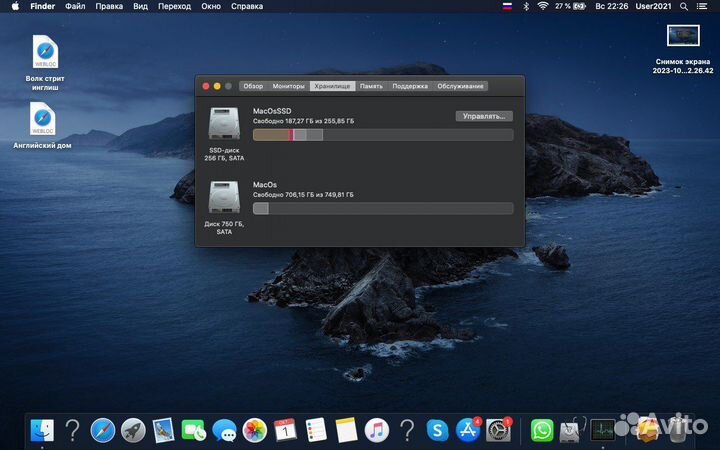Close the storage info window
This screenshot has height=450, width=720.
click(x=206, y=86)
